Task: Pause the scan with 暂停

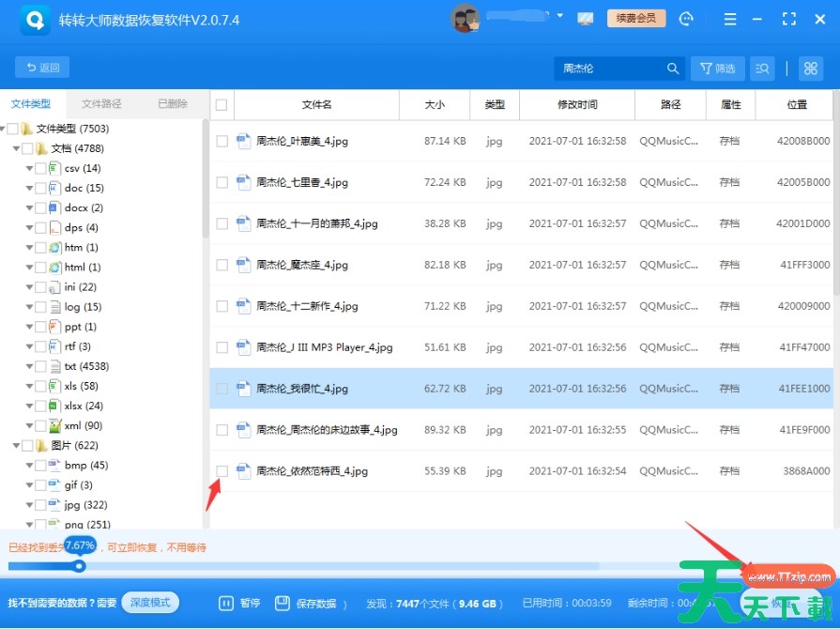Action: point(239,603)
